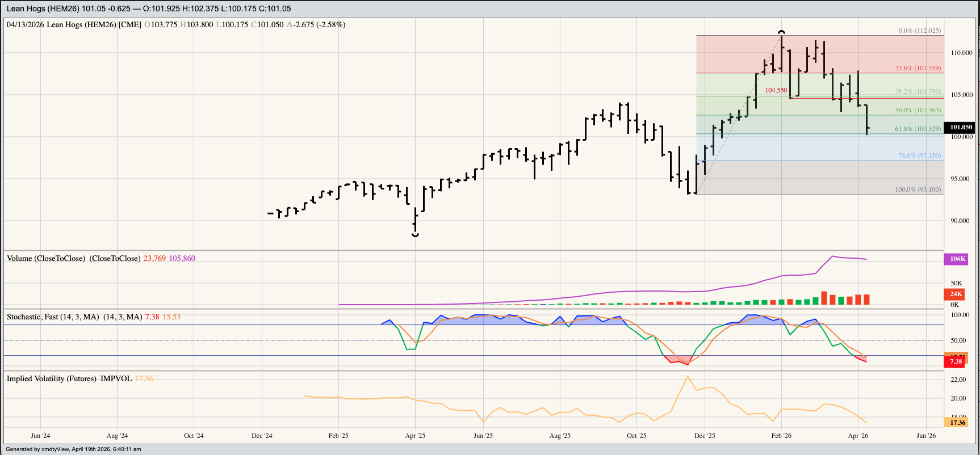Image resolution: width=980 pixels, height=455 pixels.
Task: Click the 61.8% (100.329) retracement label
Action: point(918,129)
